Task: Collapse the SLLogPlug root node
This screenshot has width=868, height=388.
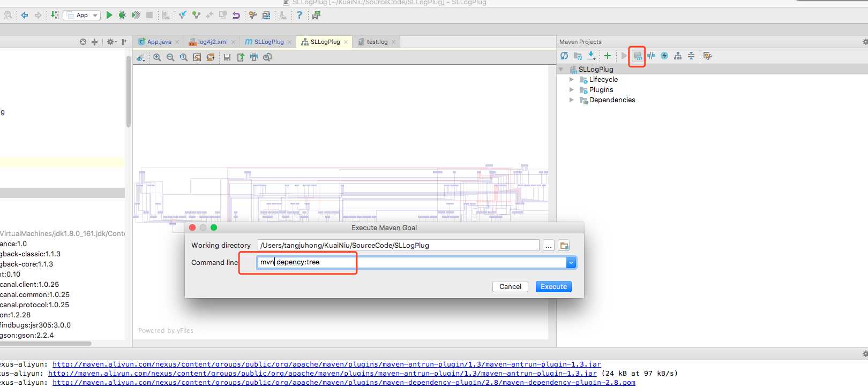Action: pyautogui.click(x=561, y=69)
